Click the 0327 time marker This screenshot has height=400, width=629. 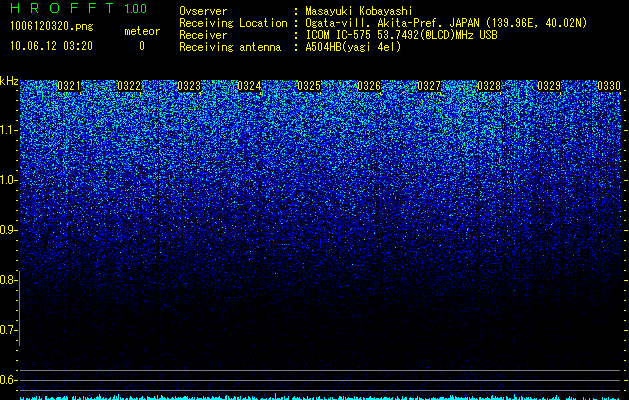[x=429, y=86]
